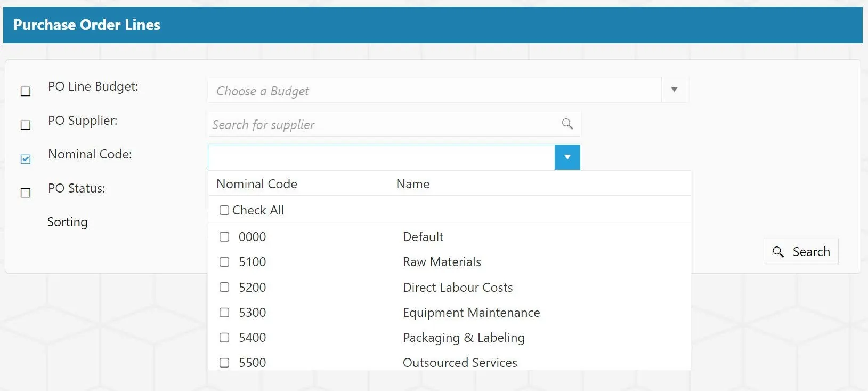Untick the Nominal Code filter checkbox
The width and height of the screenshot is (868, 391).
click(x=26, y=159)
